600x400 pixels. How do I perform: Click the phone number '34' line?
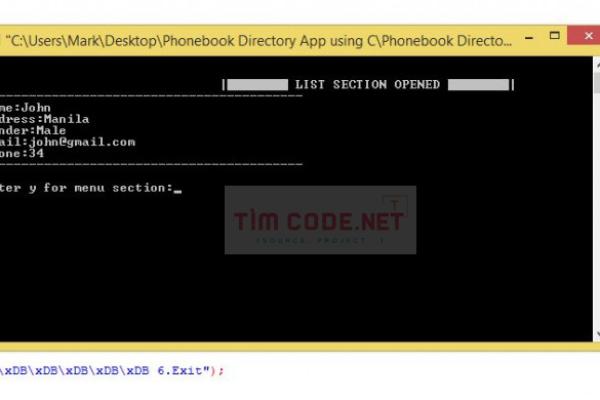(22, 153)
